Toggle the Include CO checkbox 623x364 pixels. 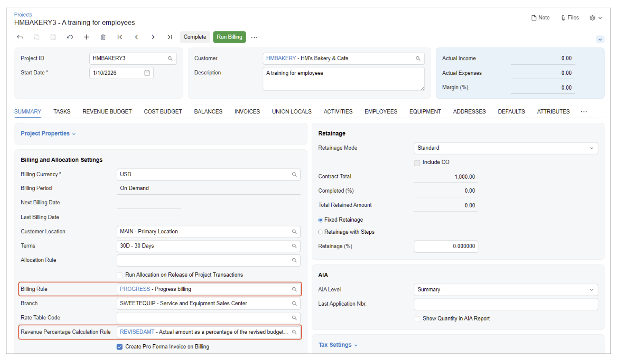[417, 162]
